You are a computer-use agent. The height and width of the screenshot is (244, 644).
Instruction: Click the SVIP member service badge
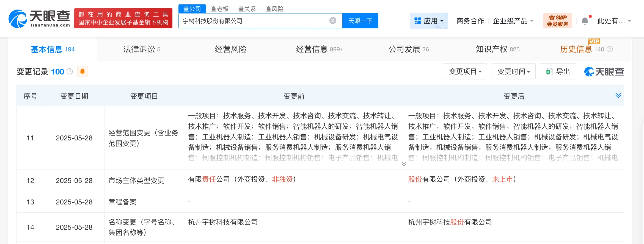[x=557, y=21]
